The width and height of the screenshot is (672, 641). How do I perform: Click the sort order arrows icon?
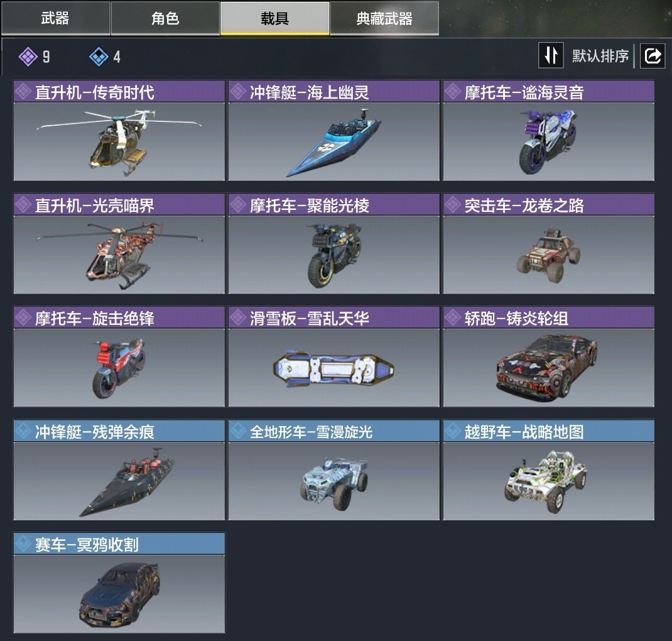(551, 55)
